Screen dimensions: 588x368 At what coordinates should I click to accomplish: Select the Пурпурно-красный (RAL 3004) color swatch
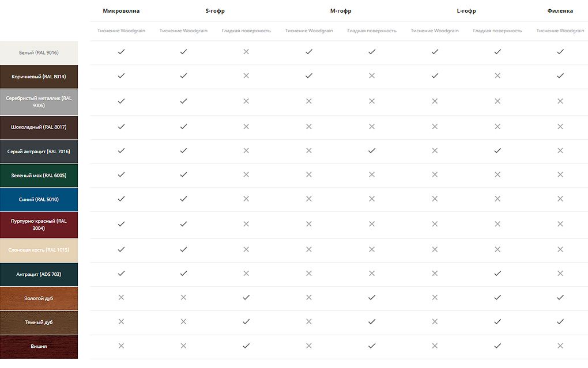click(x=39, y=225)
